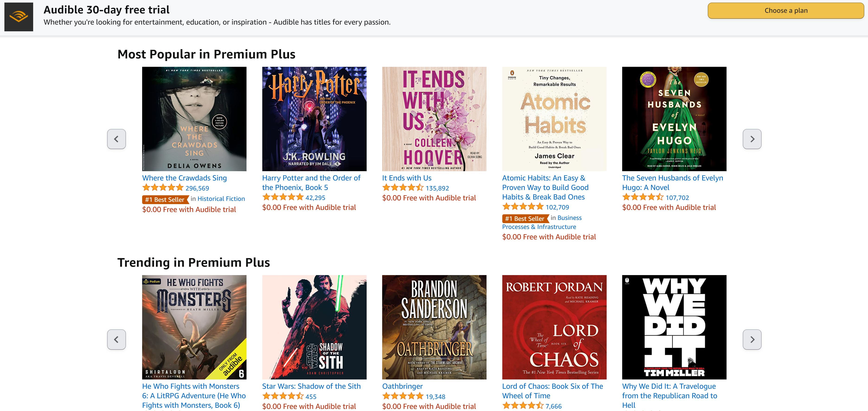Screen dimensions: 868x411
Task: Click the #1 Best Seller badge on Crawdads Sing
Action: (x=165, y=199)
